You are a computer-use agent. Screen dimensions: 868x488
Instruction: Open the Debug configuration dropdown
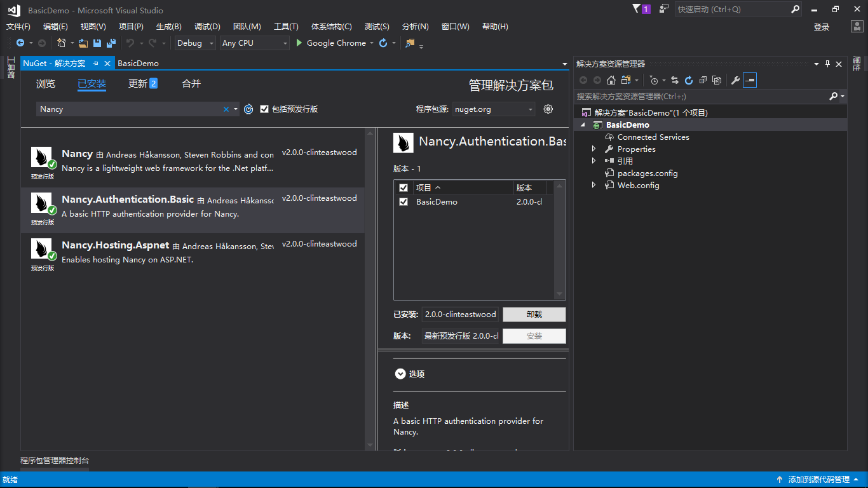(196, 43)
